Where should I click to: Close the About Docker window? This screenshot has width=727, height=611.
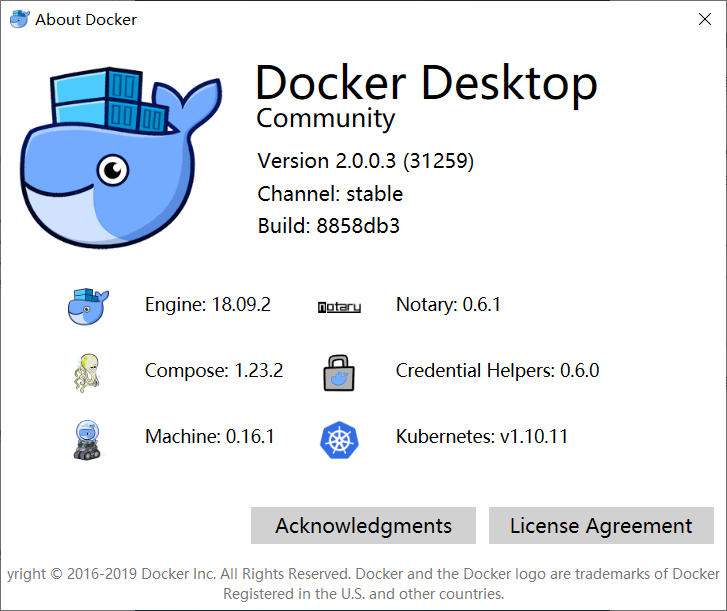(x=705, y=19)
